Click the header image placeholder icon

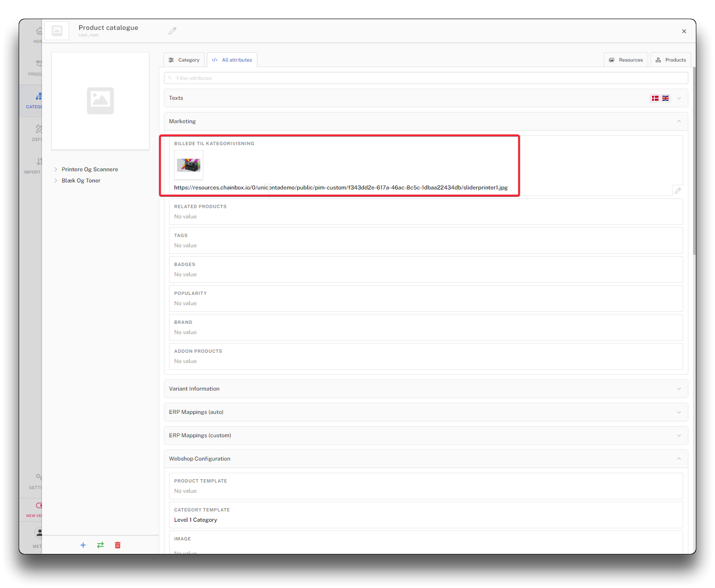(57, 31)
